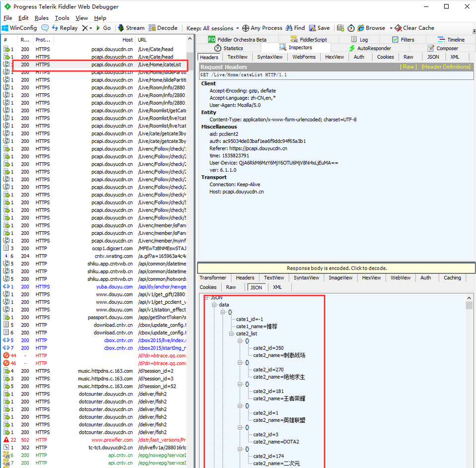Select the passport.douyu.com session row
This screenshot has width=476, height=468.
(95, 317)
